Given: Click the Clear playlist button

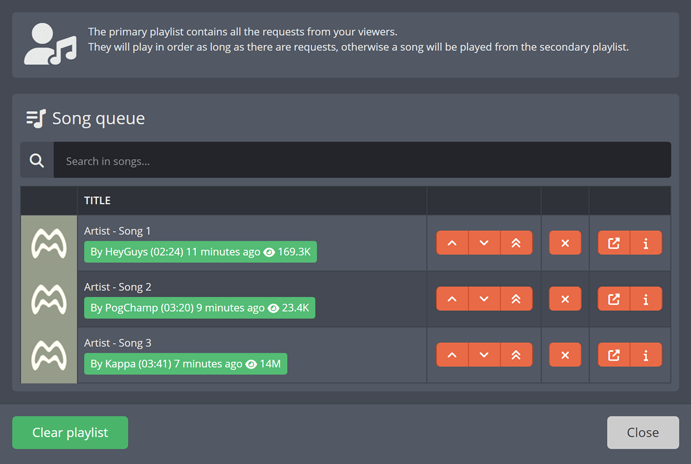Looking at the screenshot, I should (70, 433).
